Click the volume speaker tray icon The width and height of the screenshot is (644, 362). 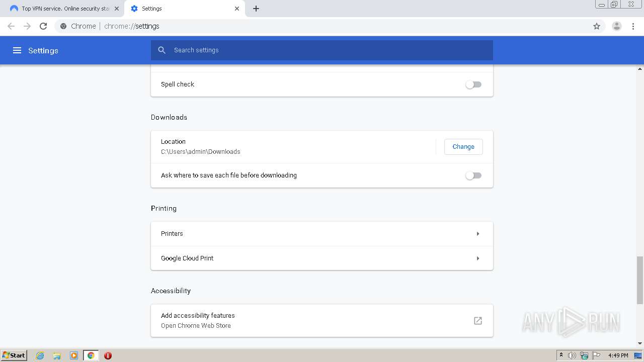[572, 355]
